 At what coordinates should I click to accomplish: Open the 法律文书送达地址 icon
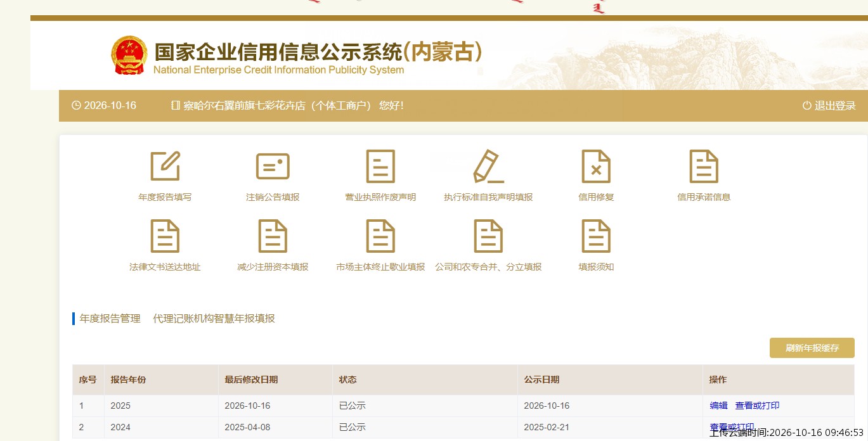pyautogui.click(x=165, y=236)
